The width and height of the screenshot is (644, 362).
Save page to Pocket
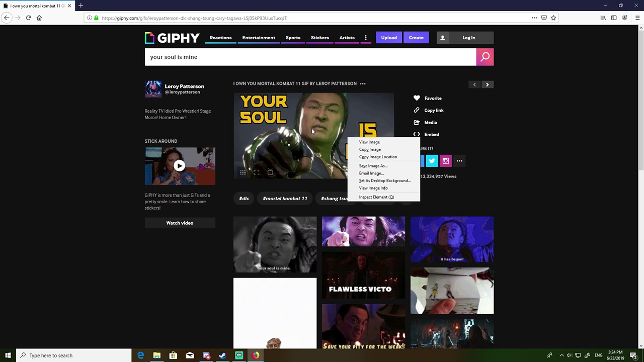[544, 18]
